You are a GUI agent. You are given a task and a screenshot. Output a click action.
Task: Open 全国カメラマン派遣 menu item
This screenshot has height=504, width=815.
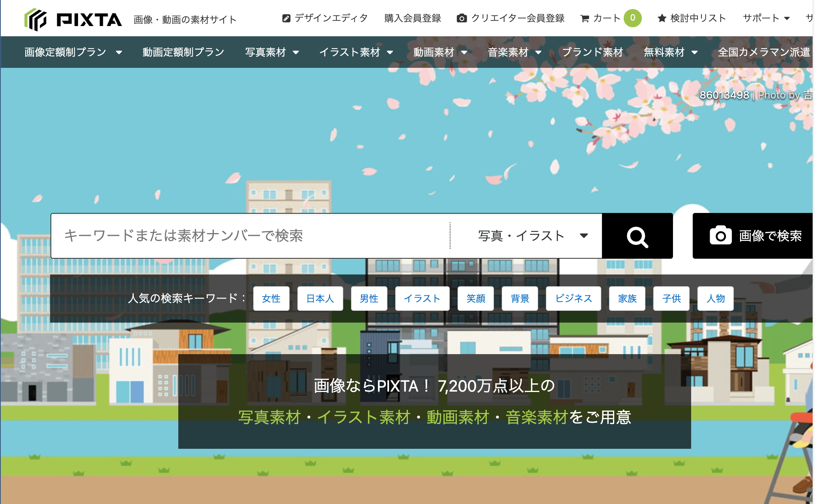tap(764, 52)
